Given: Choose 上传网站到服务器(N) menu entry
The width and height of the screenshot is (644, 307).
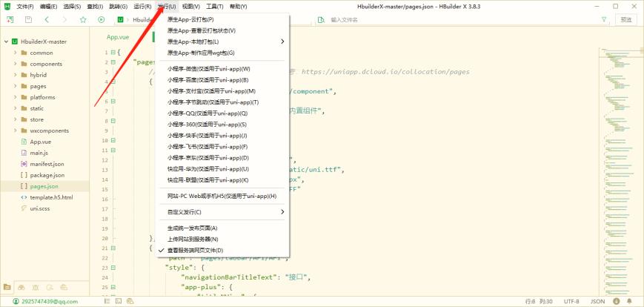Looking at the screenshot, I should pos(222,240).
